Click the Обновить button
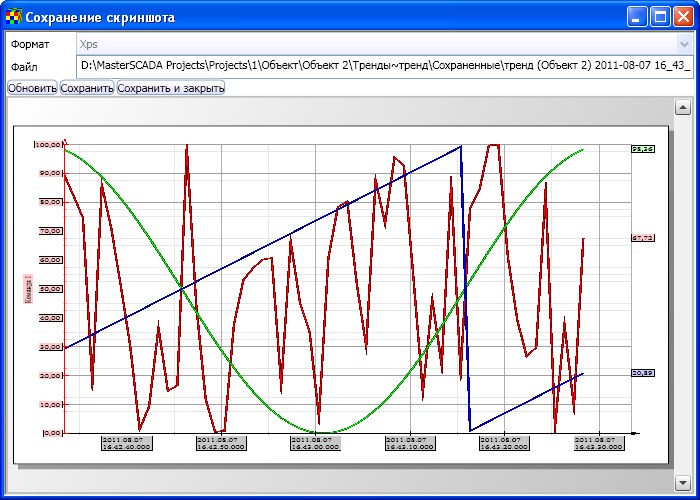This screenshot has height=500, width=700. [32, 88]
